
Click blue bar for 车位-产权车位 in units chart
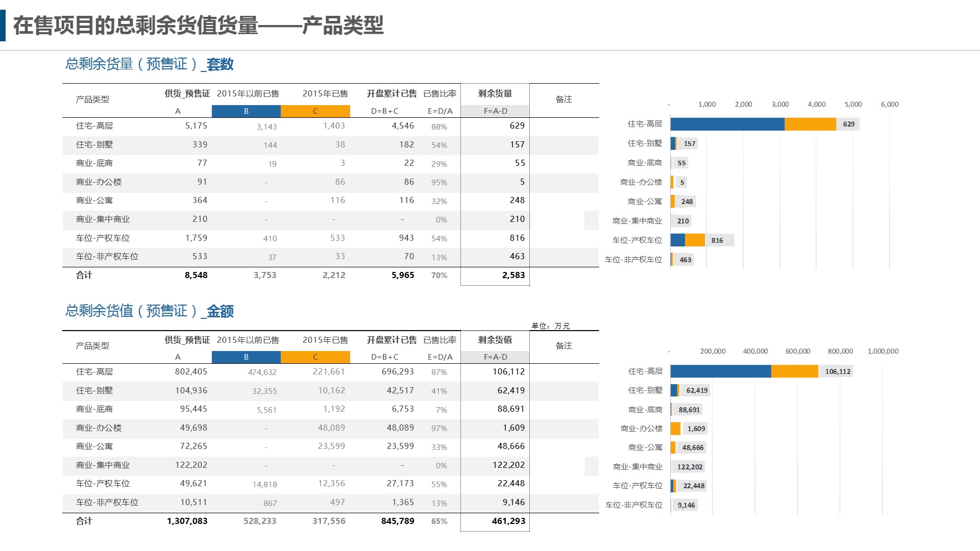coord(678,240)
